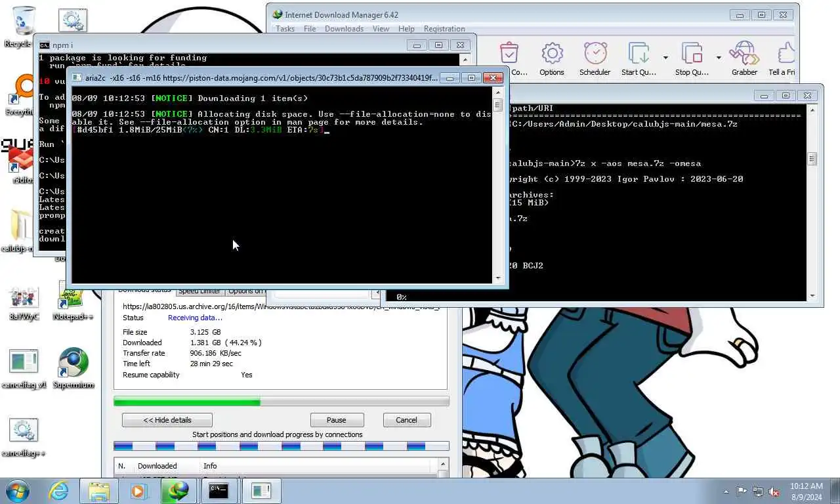Viewport: 840px width, 504px height.
Task: Open the View menu in IDM
Action: pos(381,29)
